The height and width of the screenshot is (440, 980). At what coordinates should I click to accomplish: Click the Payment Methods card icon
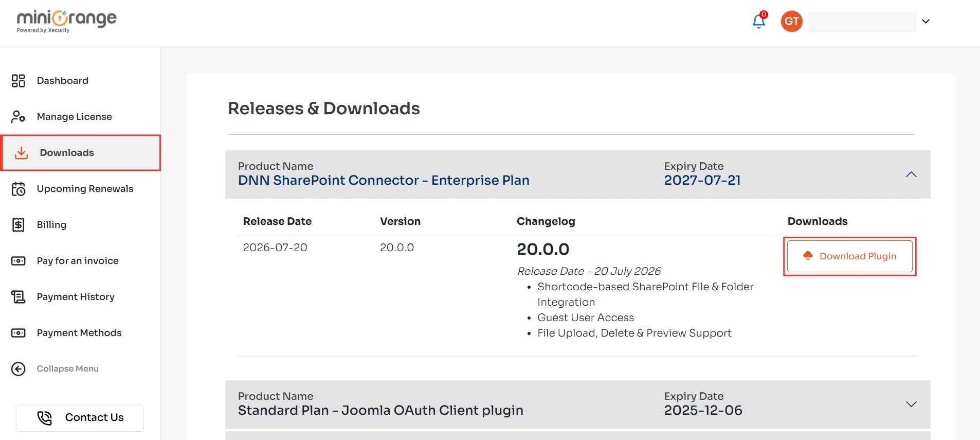tap(19, 333)
